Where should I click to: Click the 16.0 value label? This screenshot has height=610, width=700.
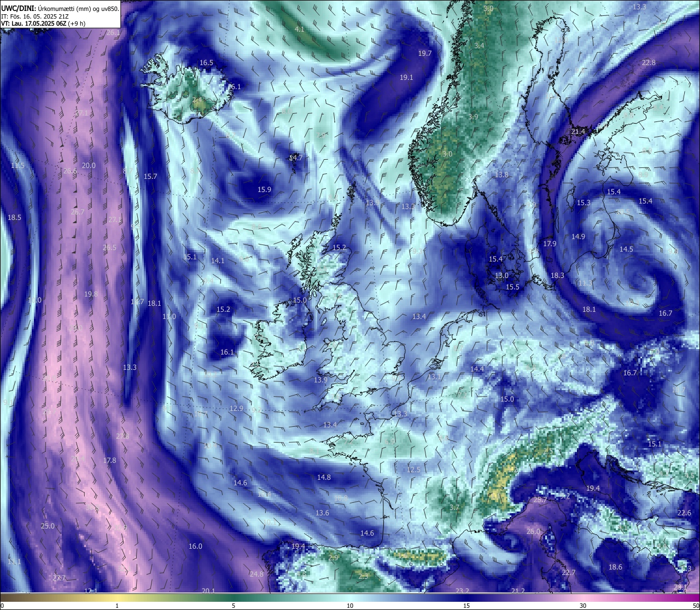coord(195,547)
